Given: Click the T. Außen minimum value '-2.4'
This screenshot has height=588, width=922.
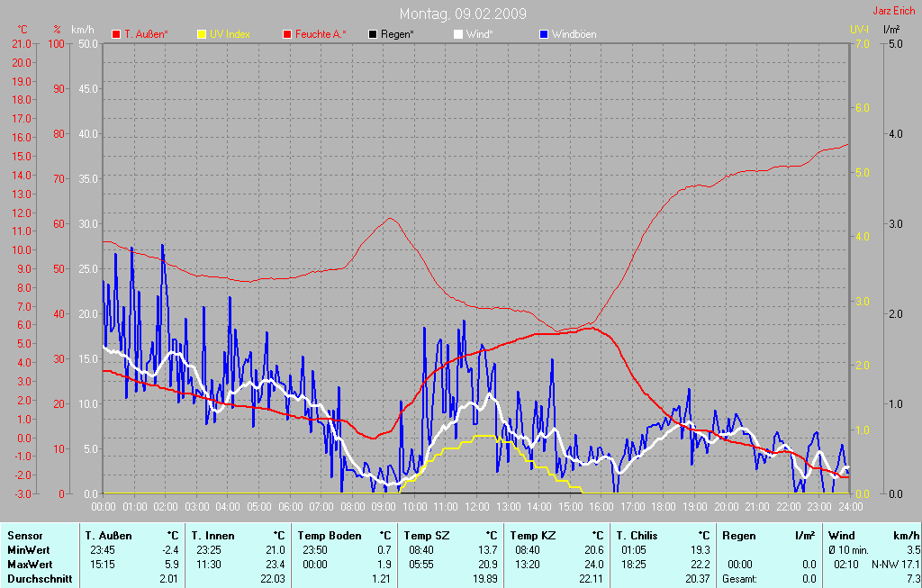Looking at the screenshot, I should tap(170, 550).
